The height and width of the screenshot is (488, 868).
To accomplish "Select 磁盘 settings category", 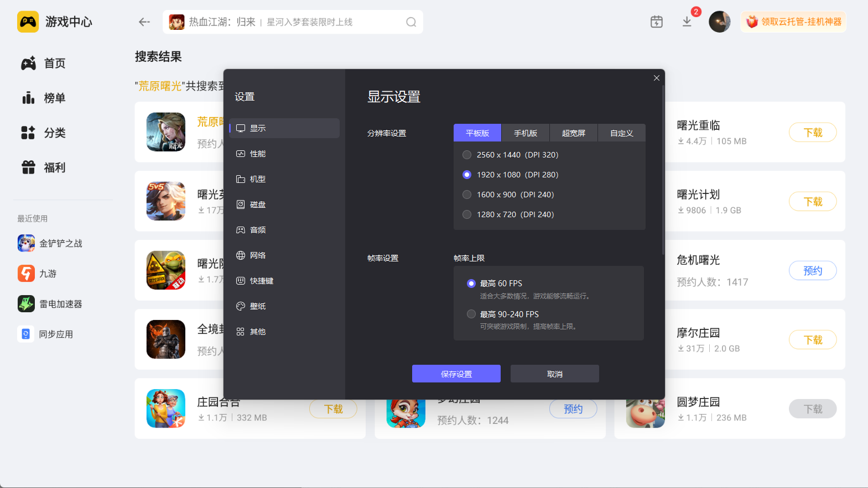I will pos(284,204).
